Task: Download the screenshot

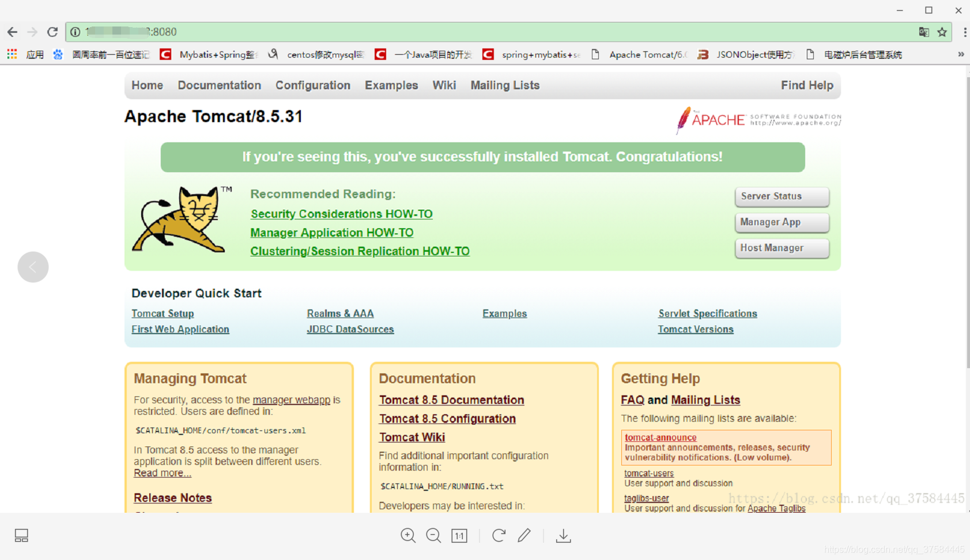Action: pyautogui.click(x=563, y=535)
